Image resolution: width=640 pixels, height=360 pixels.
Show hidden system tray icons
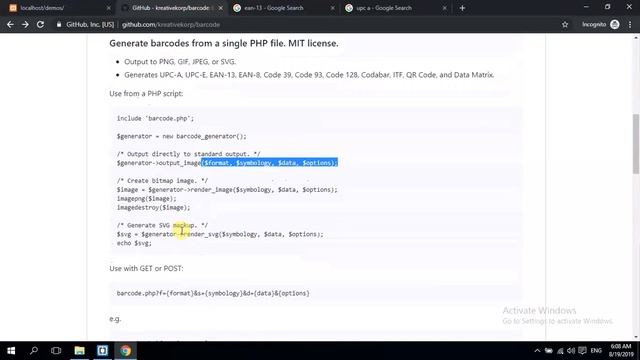537,351
